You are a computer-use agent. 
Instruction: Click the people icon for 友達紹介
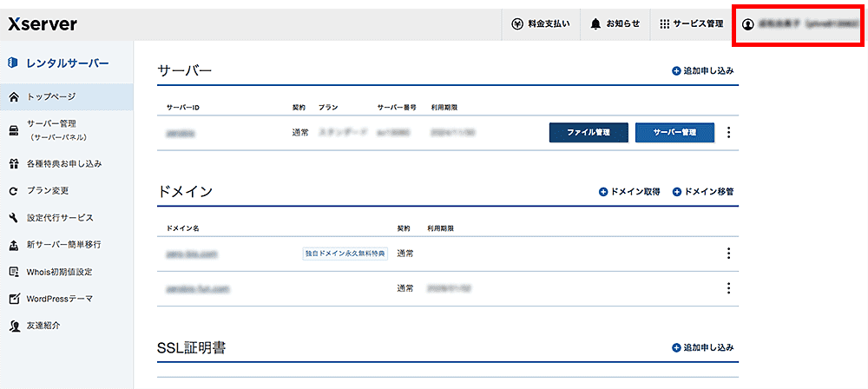click(15, 326)
